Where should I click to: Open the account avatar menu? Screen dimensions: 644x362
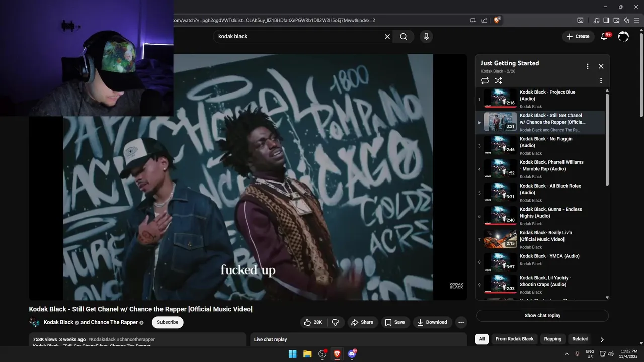[623, 36]
